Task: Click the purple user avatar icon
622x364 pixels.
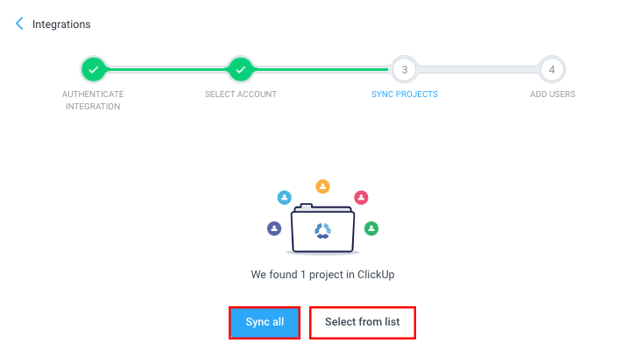Action: pos(274,228)
